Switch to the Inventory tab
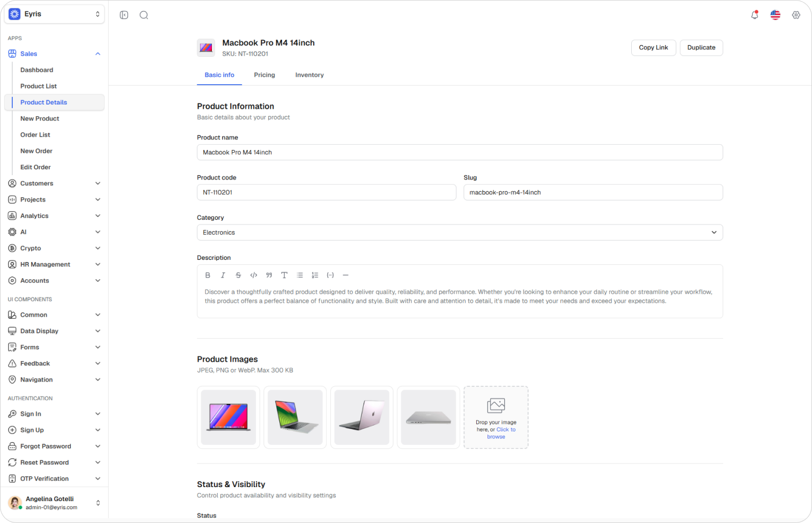The image size is (812, 523). pos(309,75)
